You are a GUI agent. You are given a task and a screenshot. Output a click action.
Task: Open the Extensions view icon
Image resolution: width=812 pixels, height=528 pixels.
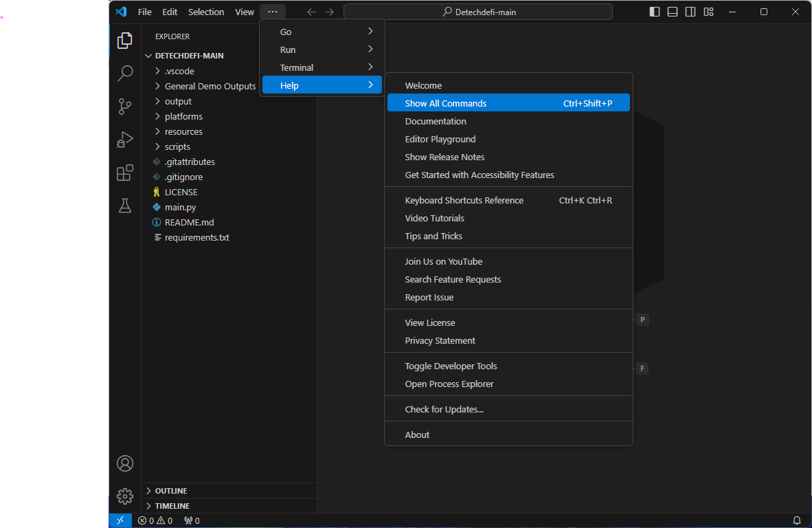125,173
